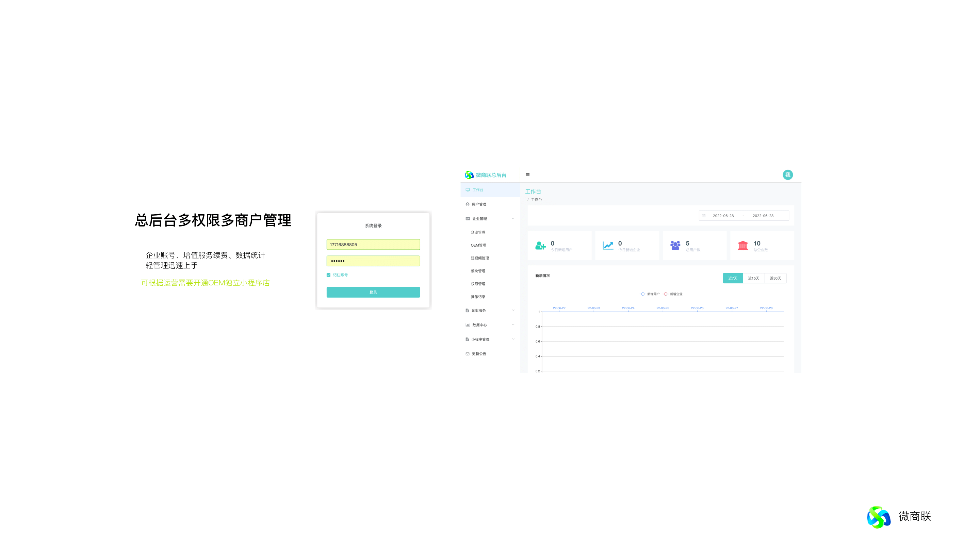Select the 权限管理 submenu entry
The width and height of the screenshot is (980, 551).
478,284
